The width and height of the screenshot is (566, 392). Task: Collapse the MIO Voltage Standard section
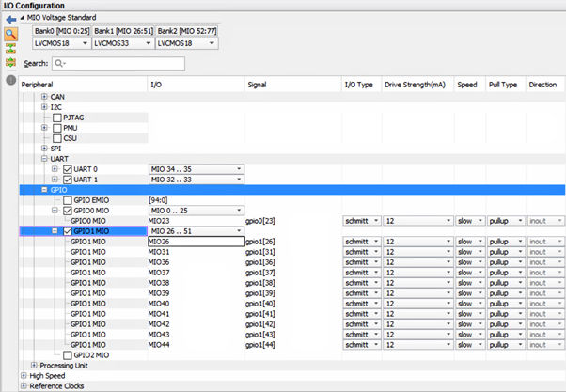[24, 18]
